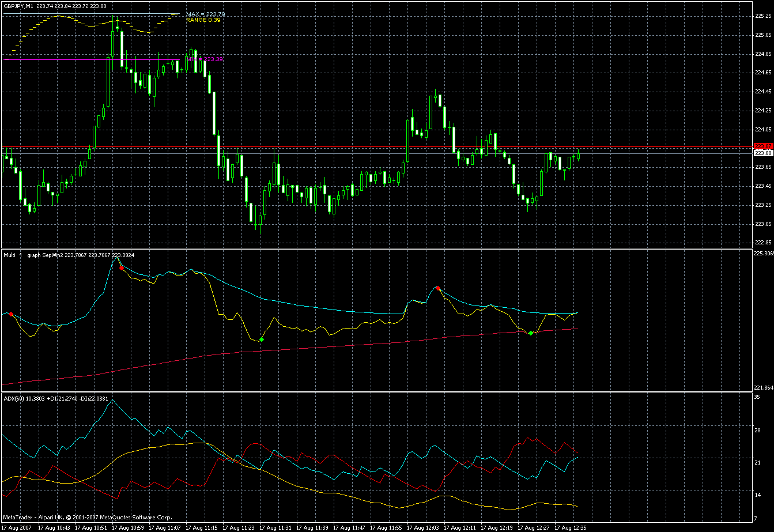The height and width of the screenshot is (532, 774).
Task: Click the GBPJPY,M1 chart title text
Action: 17,6
